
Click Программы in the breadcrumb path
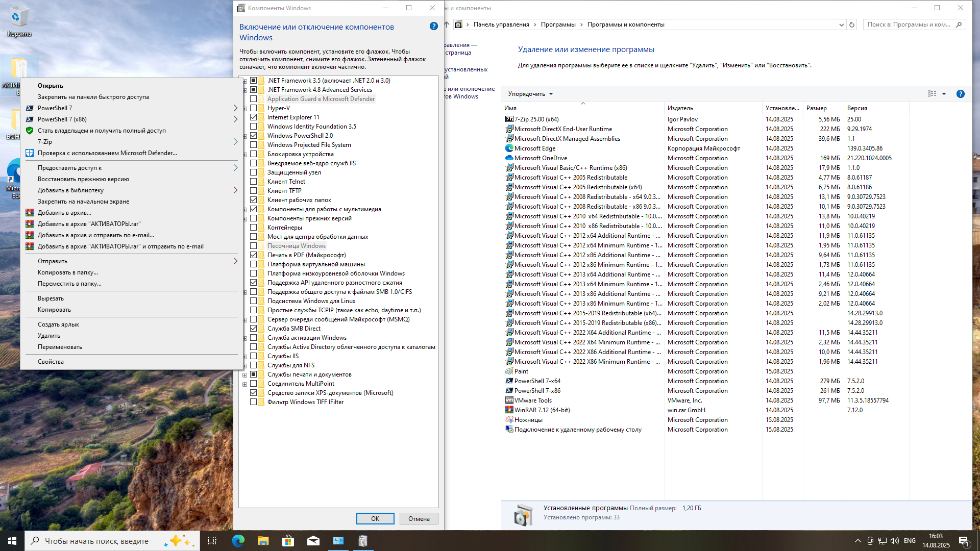pos(558,24)
